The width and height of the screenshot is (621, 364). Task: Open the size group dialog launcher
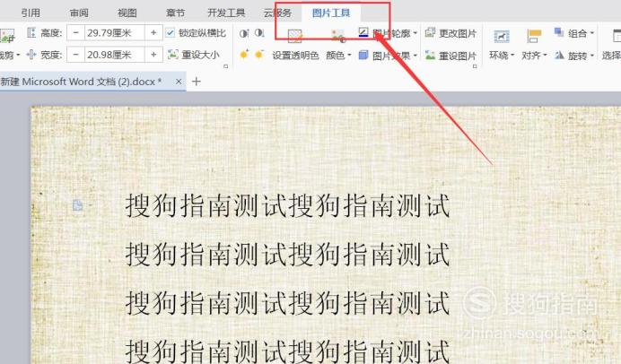pyautogui.click(x=226, y=66)
